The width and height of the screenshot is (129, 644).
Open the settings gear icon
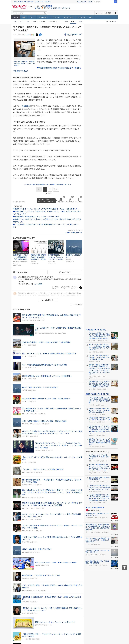tap(115, 13)
